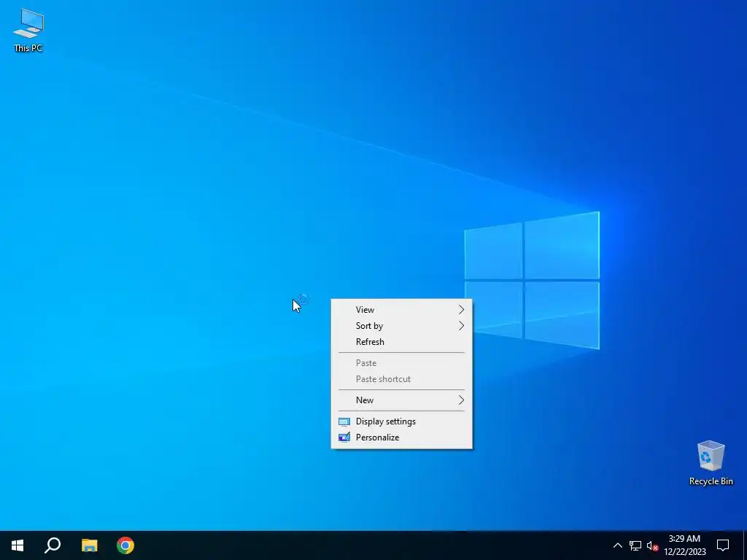
Task: Click the muted volume tray icon
Action: click(652, 545)
